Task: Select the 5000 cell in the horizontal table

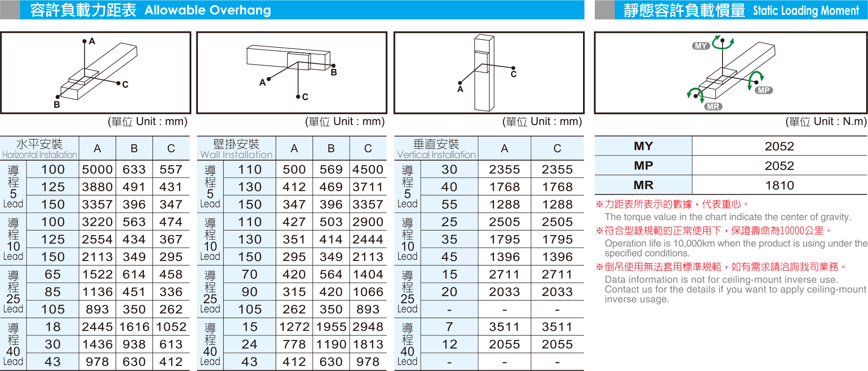Action: [97, 170]
